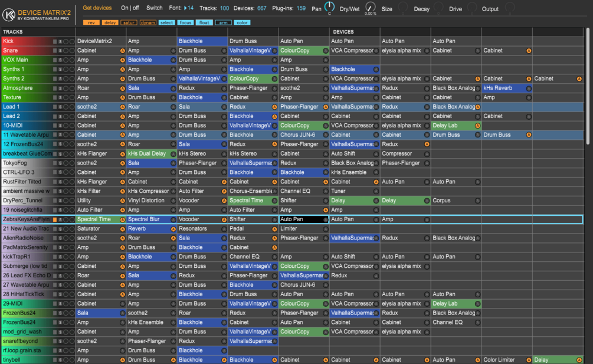Toggle the float mode button
593x364 pixels.
(204, 22)
